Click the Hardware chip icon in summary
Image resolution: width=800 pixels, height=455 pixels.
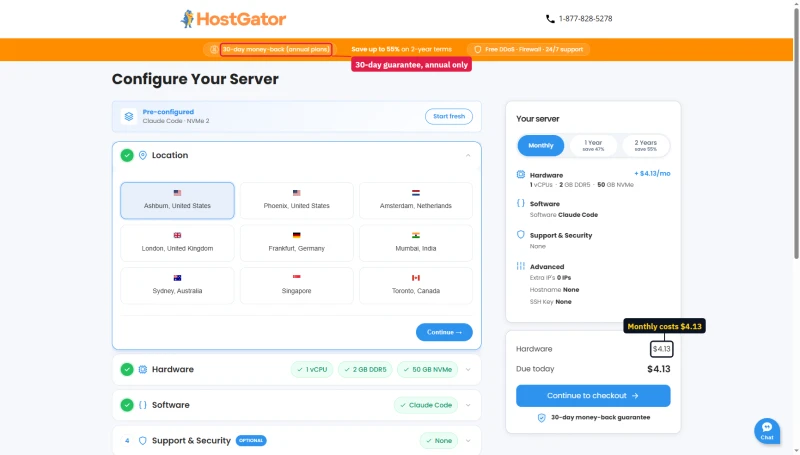tap(520, 174)
